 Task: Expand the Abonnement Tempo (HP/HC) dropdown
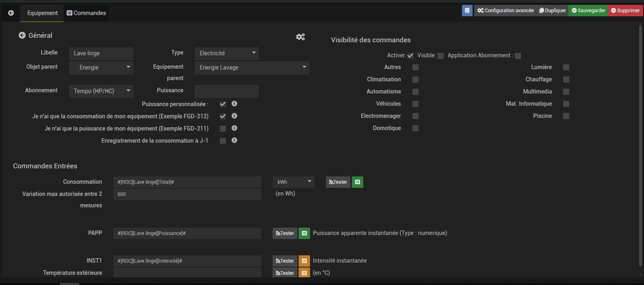click(x=101, y=91)
